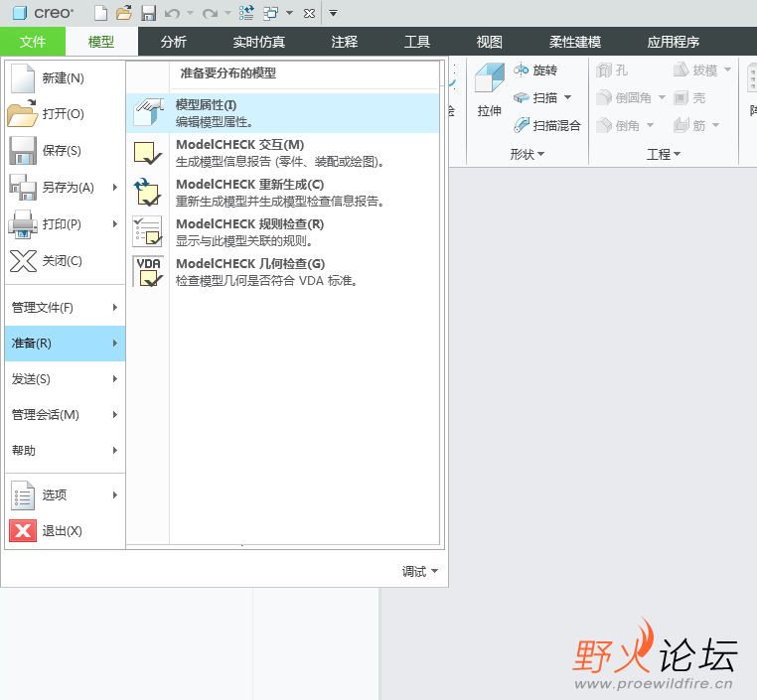Screen dimensions: 757x700
Task: Switch to the 柔性建模 ribbon tab
Action: (575, 42)
